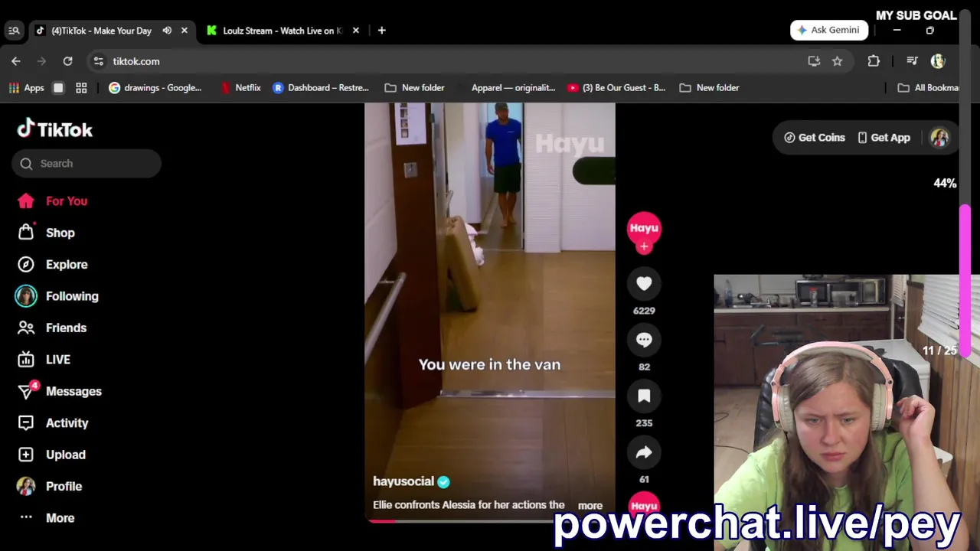Image resolution: width=980 pixels, height=551 pixels.
Task: Open the media control button
Action: point(912,61)
